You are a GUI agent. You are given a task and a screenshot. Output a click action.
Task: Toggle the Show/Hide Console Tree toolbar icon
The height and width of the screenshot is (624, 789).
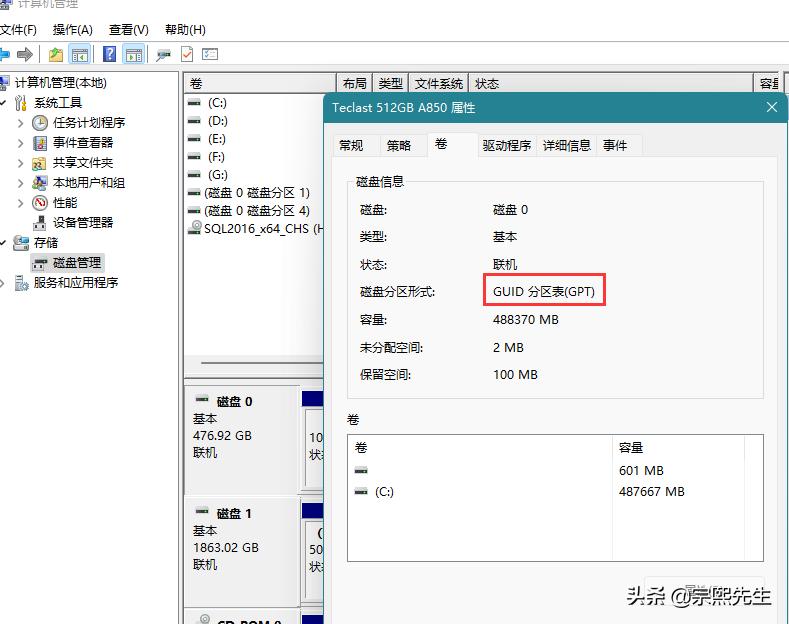pos(80,54)
